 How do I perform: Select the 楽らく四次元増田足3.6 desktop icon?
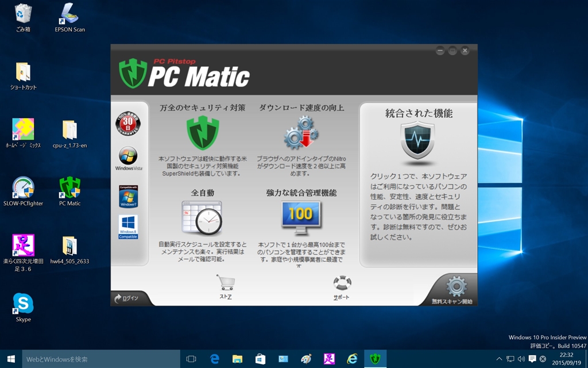(23, 253)
